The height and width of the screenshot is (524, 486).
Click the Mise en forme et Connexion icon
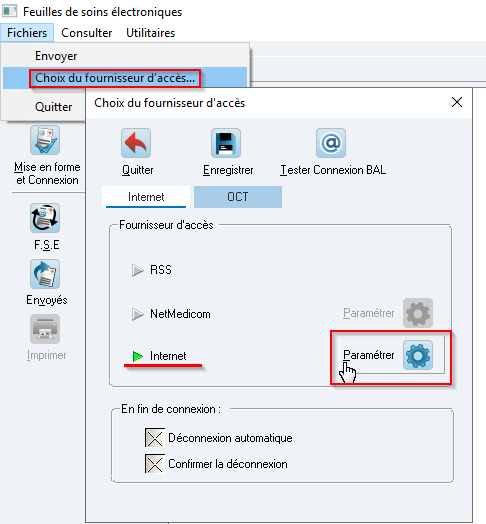(x=45, y=140)
